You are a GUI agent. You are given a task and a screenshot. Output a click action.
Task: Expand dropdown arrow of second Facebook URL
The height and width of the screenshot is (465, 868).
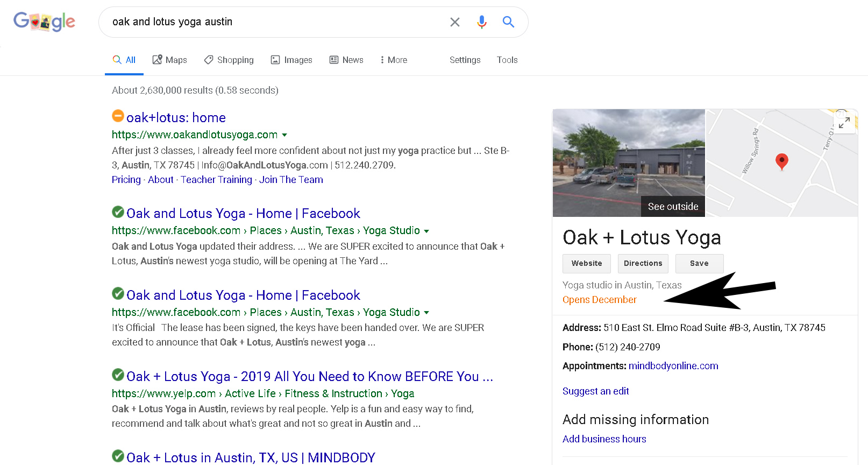(426, 313)
